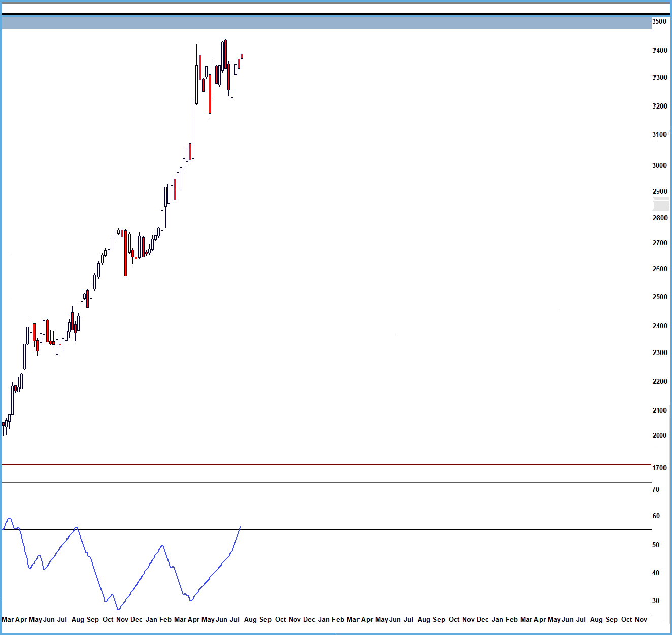
Task: Click the first Dec label on the time axis
Action: pyautogui.click(x=137, y=619)
